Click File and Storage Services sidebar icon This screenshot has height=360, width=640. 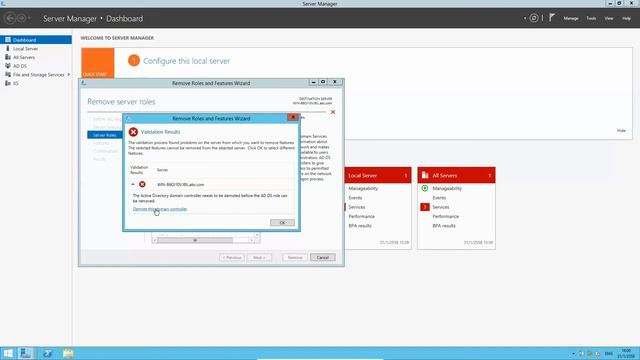tap(8, 74)
